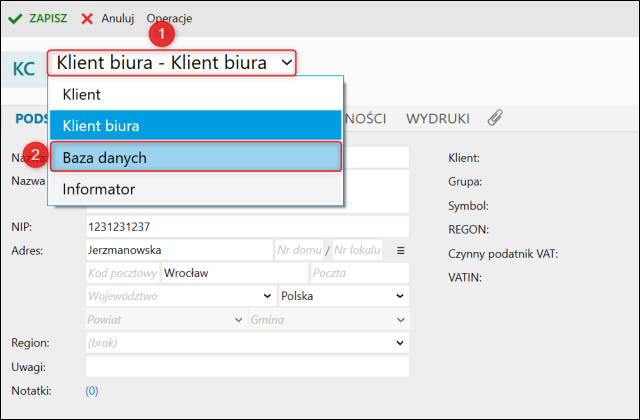Expand the Województwo dropdown
The image size is (640, 420).
click(x=180, y=296)
